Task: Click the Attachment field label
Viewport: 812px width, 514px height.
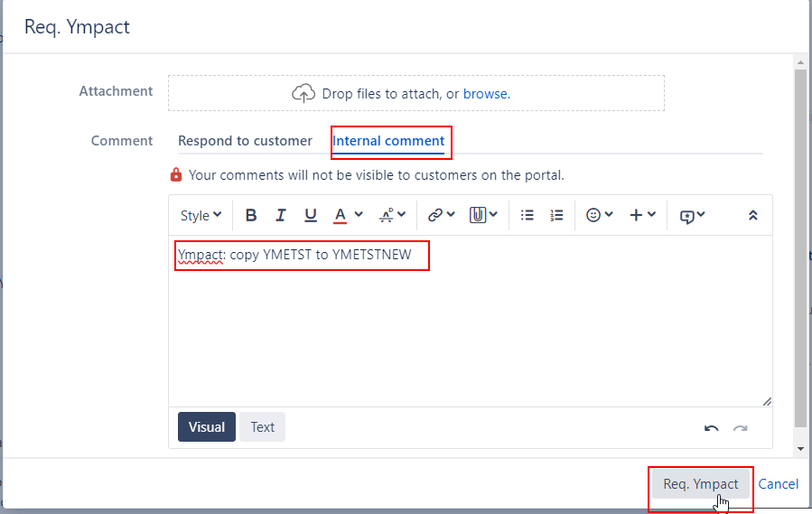Action: (116, 91)
